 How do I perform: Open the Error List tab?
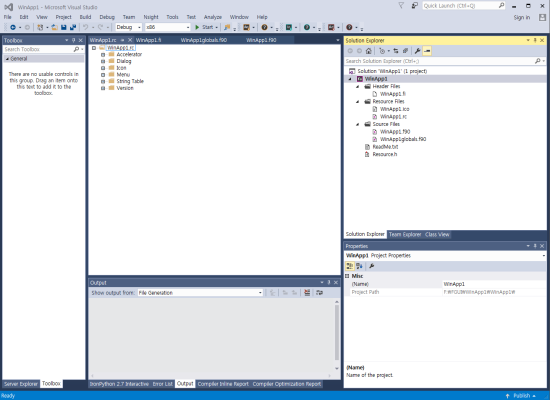click(x=163, y=384)
